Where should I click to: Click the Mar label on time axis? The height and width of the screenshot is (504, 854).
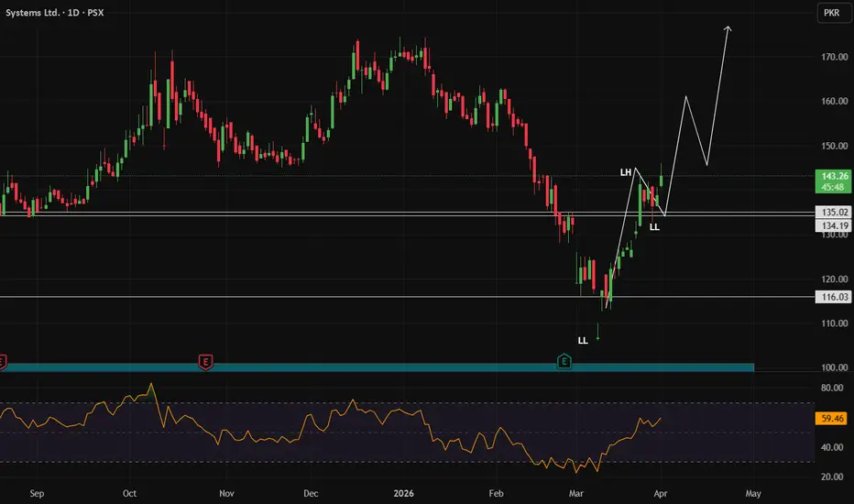576,493
